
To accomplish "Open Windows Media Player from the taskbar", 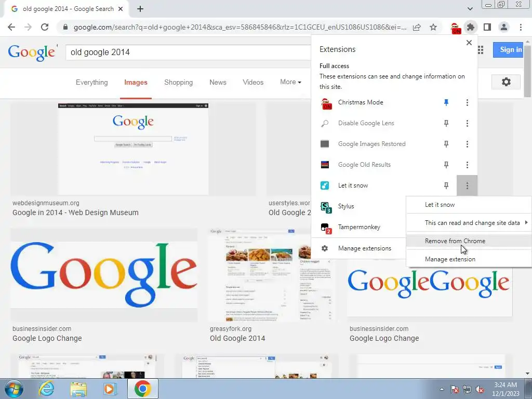I will pos(110,389).
